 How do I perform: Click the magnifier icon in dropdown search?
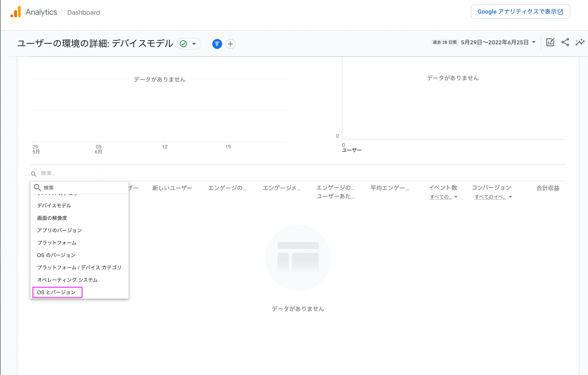tap(37, 187)
